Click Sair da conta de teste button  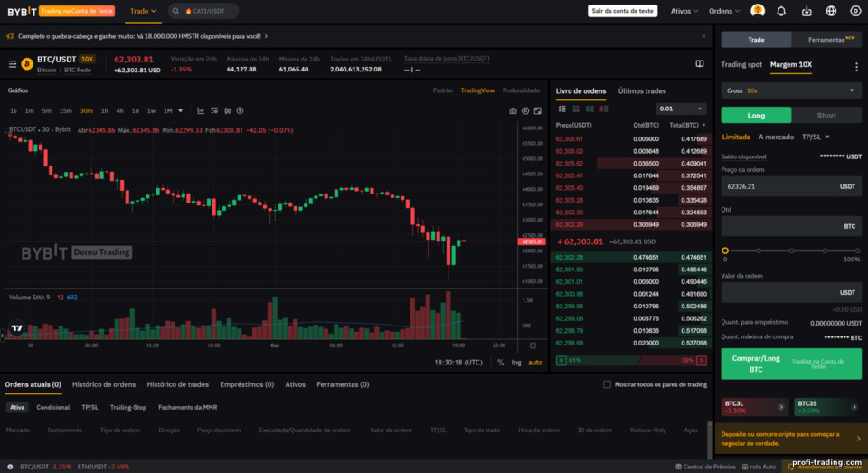[x=622, y=11]
